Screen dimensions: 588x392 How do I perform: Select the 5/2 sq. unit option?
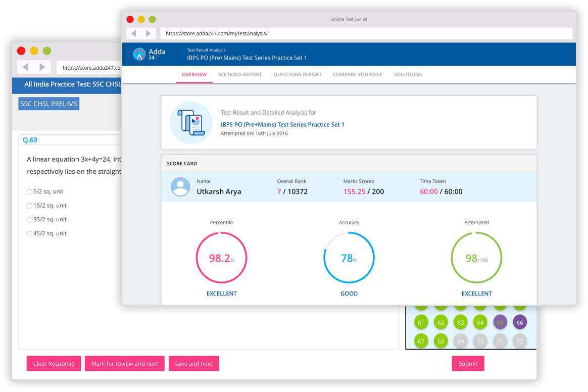pyautogui.click(x=29, y=191)
